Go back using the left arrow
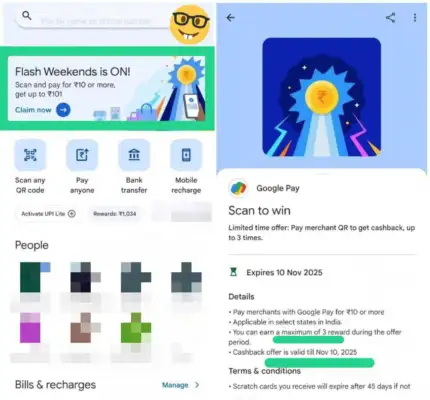 tap(231, 18)
